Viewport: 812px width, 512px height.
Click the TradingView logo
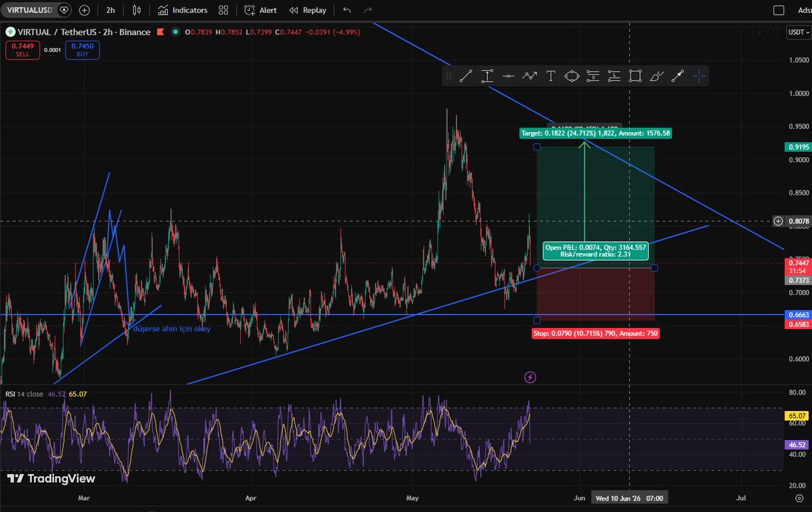[51, 479]
